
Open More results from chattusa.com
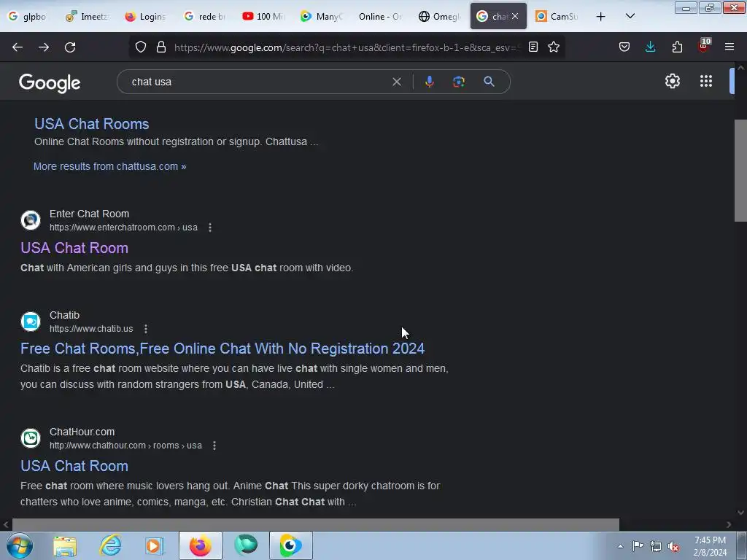point(109,166)
